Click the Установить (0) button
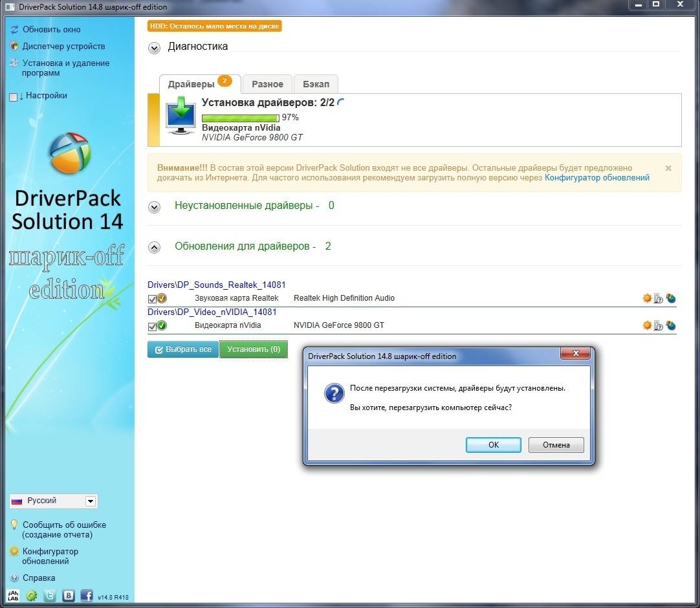The image size is (700, 608). [254, 349]
